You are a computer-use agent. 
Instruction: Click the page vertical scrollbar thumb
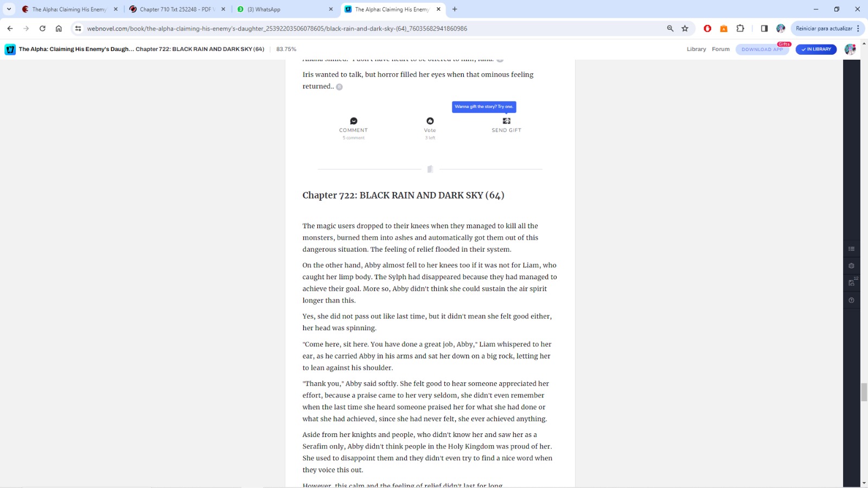(x=864, y=391)
